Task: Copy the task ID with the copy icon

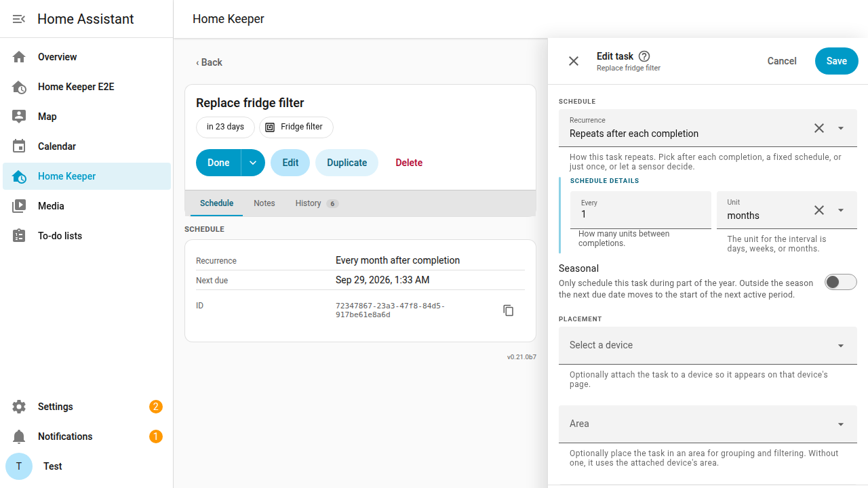Action: pos(509,310)
